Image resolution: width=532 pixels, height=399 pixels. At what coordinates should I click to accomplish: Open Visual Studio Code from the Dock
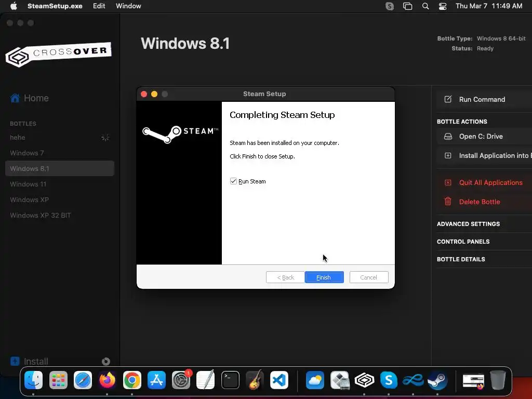coord(279,380)
